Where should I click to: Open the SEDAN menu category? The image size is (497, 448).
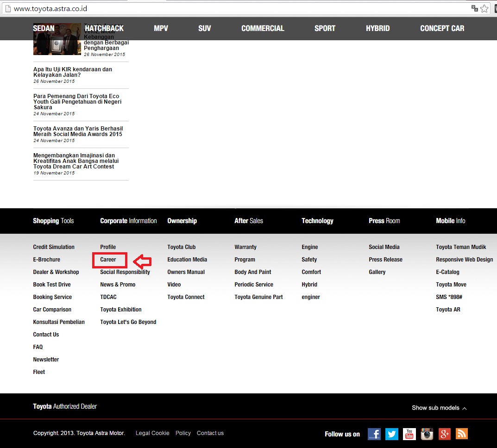pos(44,28)
